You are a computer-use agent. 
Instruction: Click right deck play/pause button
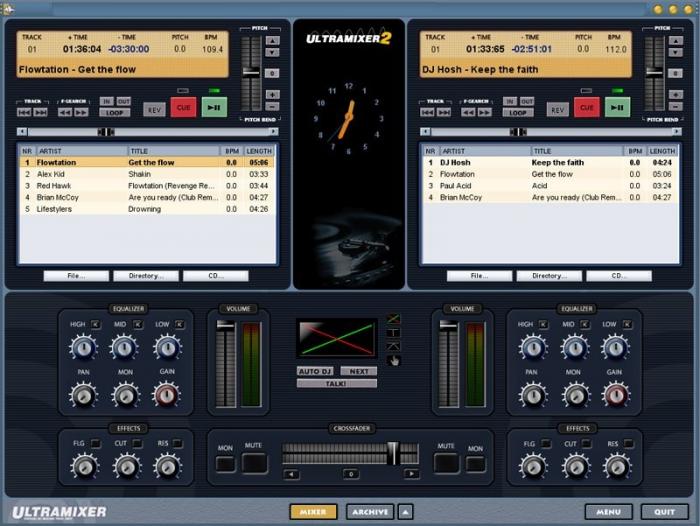617,107
